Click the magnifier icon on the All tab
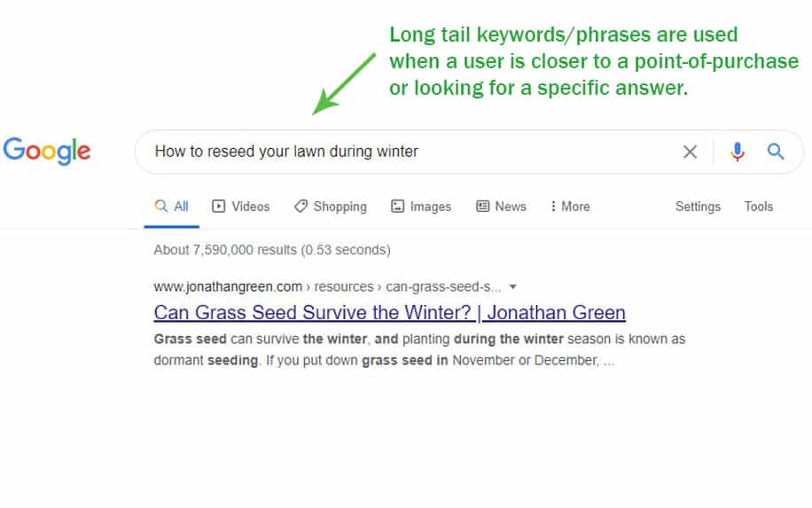The height and width of the screenshot is (508, 812). click(x=161, y=206)
